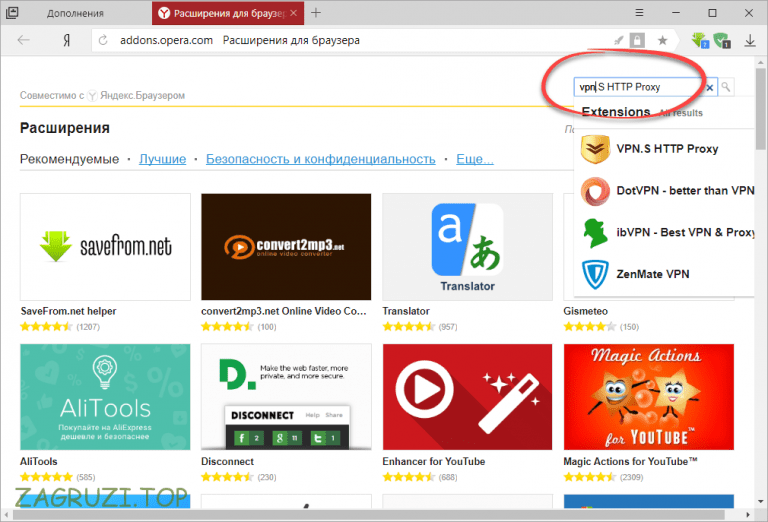Open the browser hamburger menu
This screenshot has height=522, width=768.
click(639, 13)
